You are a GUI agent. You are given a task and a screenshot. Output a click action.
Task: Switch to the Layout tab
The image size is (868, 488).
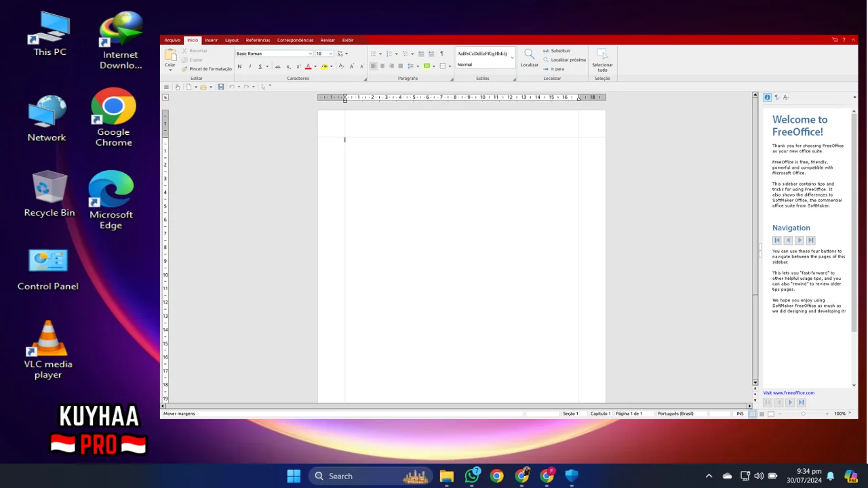click(x=232, y=40)
